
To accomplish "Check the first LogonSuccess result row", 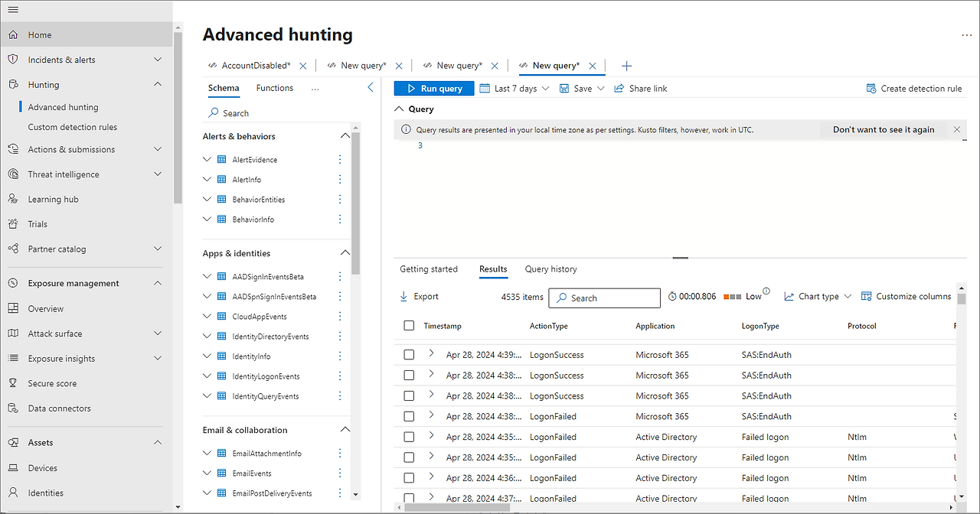I will coord(409,354).
